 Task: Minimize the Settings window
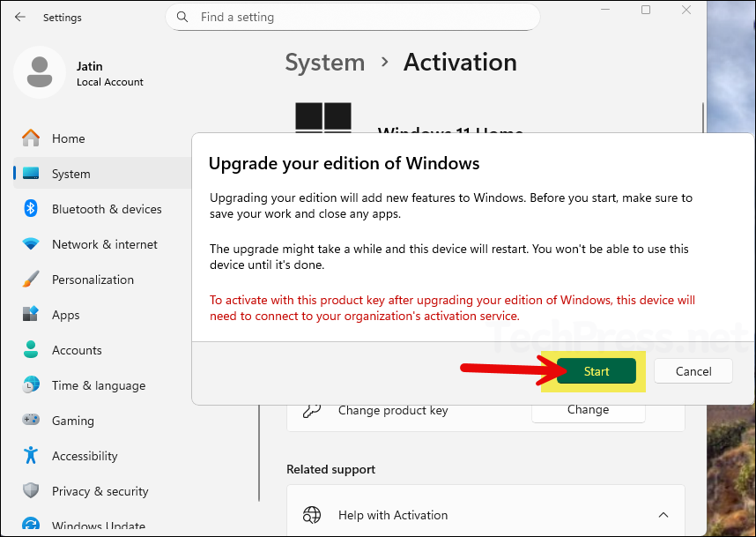(x=605, y=10)
